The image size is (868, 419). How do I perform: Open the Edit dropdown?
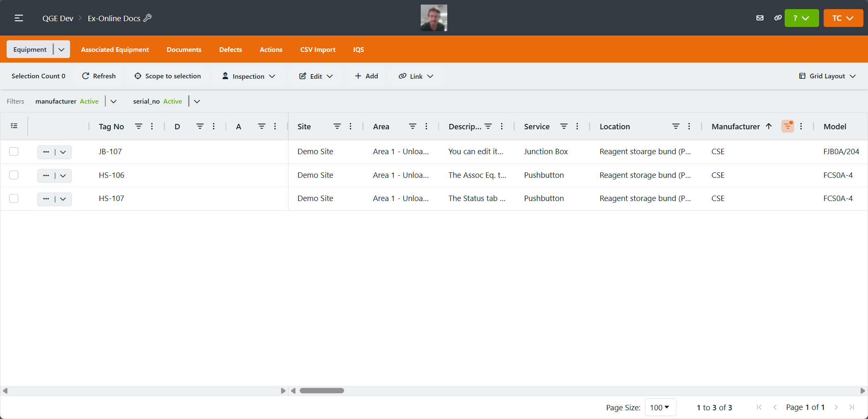pyautogui.click(x=316, y=76)
